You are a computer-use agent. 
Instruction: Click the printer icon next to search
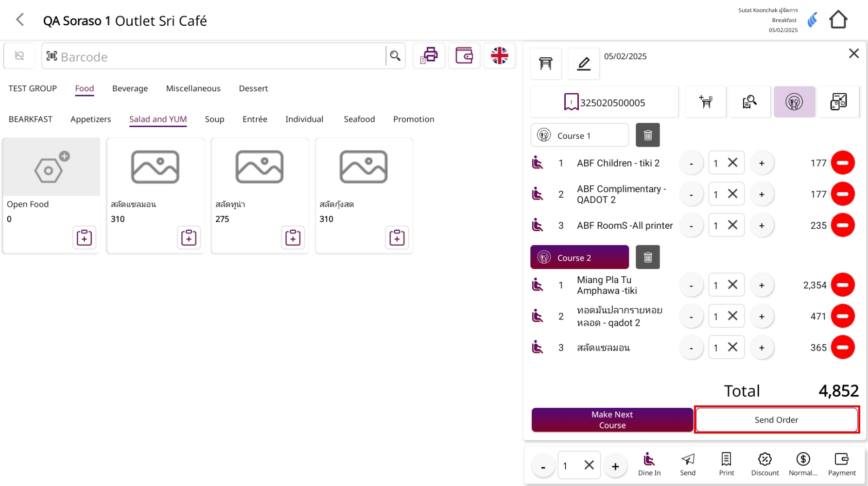429,56
